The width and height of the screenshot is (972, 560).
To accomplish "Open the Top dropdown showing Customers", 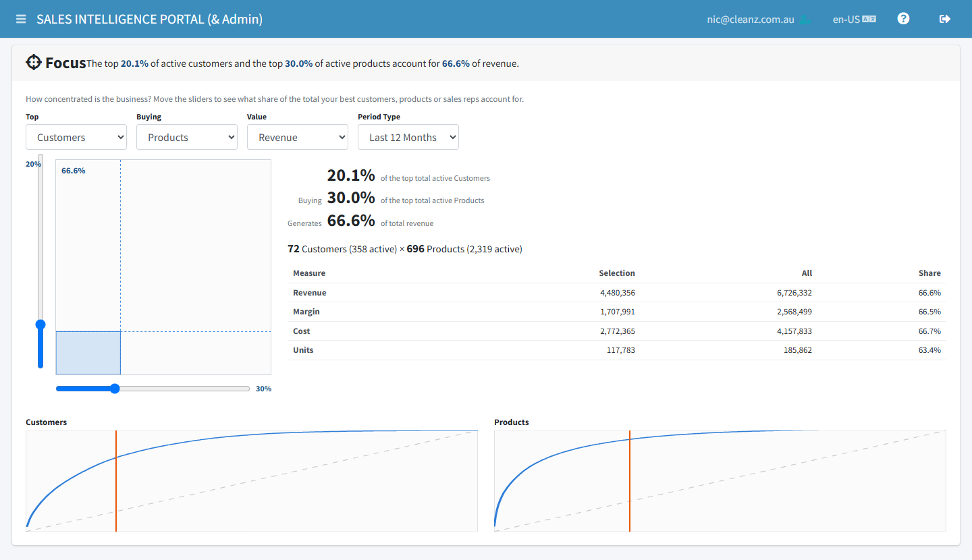I will click(x=76, y=137).
